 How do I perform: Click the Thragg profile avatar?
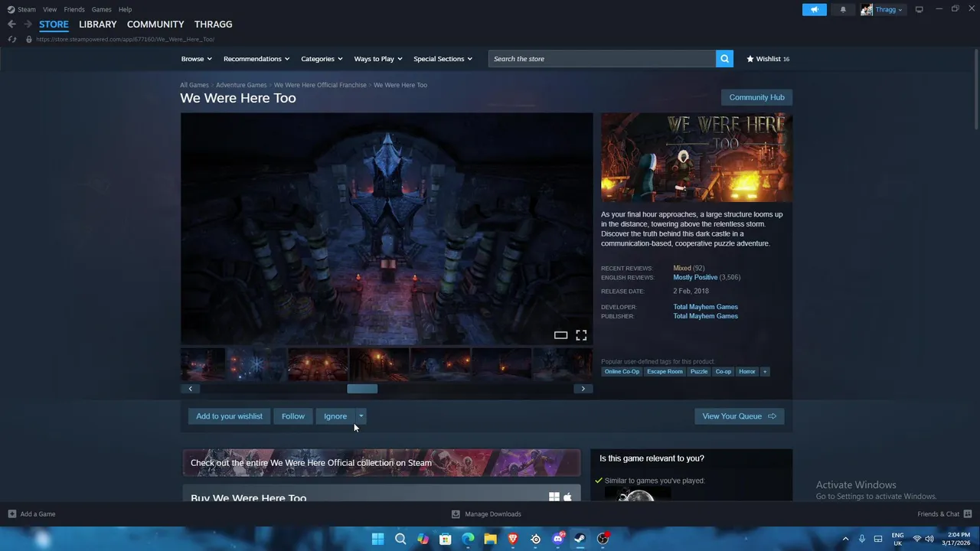pyautogui.click(x=867, y=10)
